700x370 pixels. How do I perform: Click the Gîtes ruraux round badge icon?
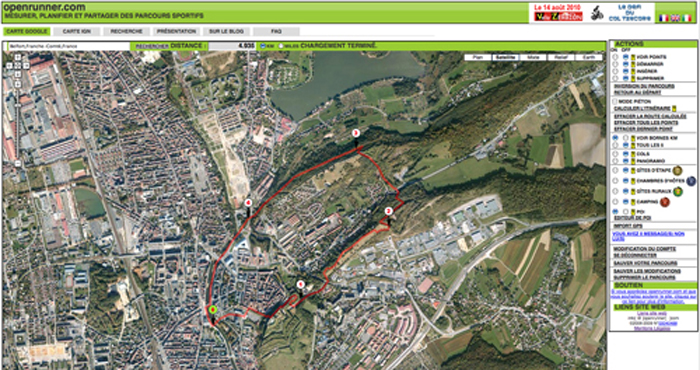[x=678, y=191]
